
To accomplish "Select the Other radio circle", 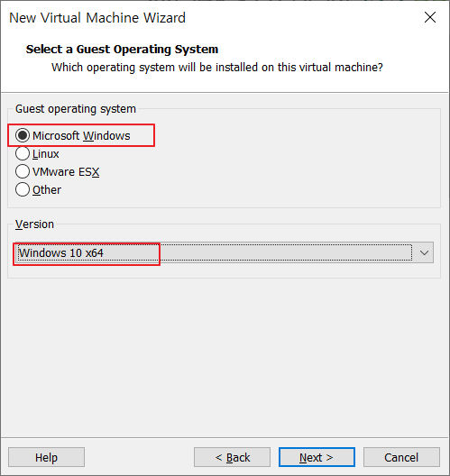I will coord(23,189).
